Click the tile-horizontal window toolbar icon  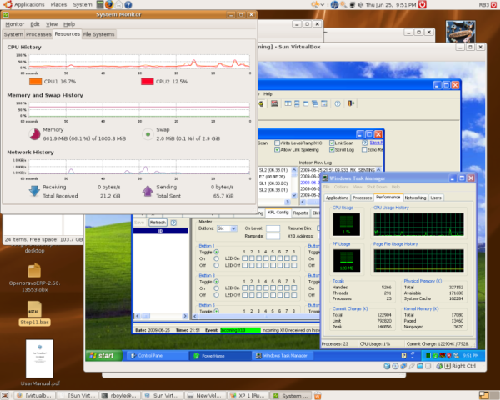click(x=297, y=104)
